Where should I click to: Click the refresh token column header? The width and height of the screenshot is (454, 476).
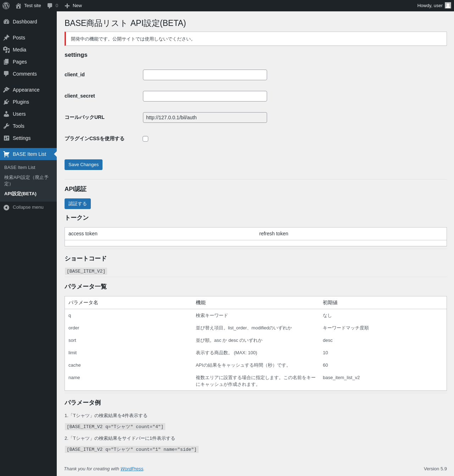[274, 234]
